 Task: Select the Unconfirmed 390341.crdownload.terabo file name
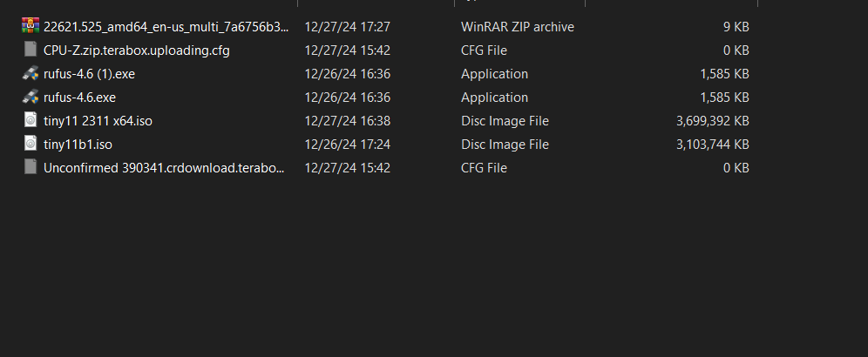164,168
